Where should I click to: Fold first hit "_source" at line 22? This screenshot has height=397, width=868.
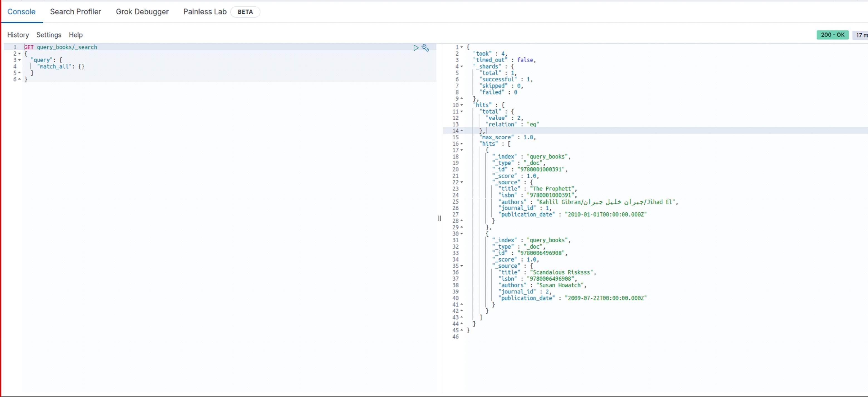coord(462,182)
